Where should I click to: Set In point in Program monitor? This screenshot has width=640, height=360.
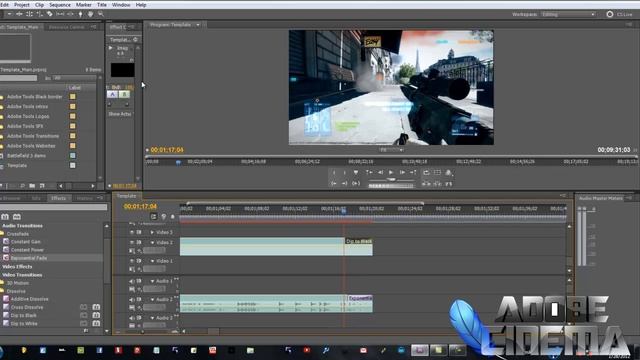334,173
